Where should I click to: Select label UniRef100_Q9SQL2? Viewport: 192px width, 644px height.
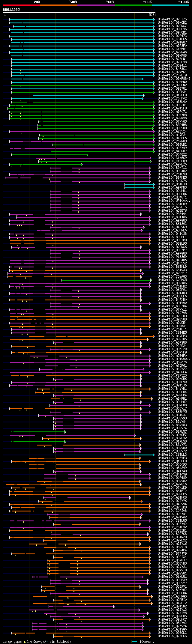(172, 633)
